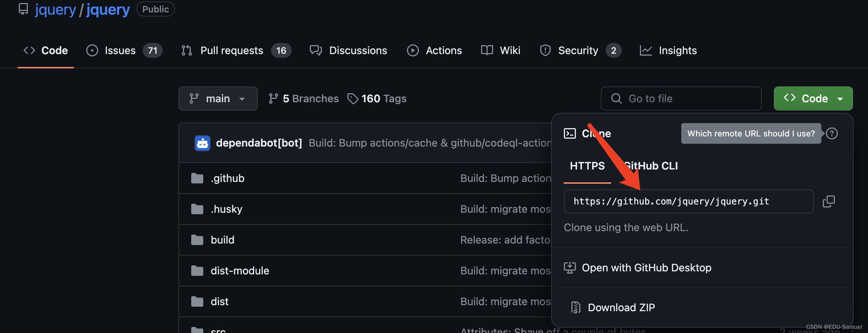868x333 pixels.
Task: Click the Issues circle-dot icon
Action: coord(92,50)
